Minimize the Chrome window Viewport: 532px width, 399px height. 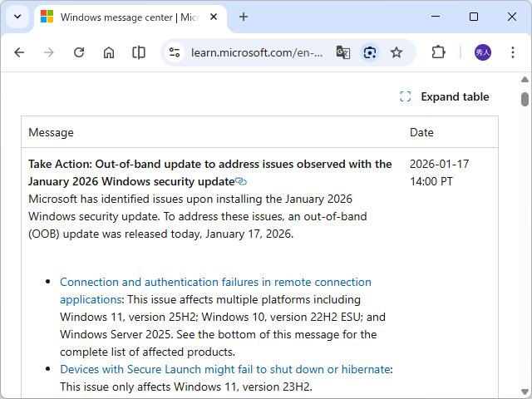[436, 17]
